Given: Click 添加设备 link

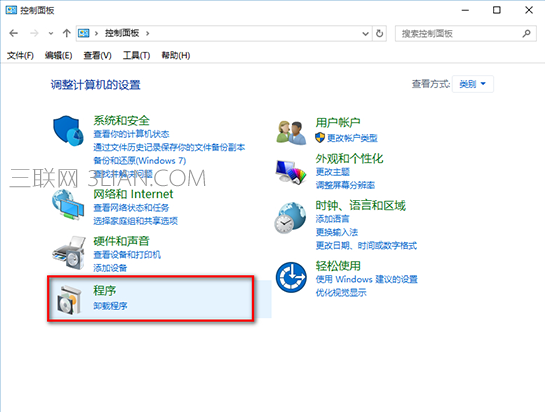Looking at the screenshot, I should [x=110, y=268].
